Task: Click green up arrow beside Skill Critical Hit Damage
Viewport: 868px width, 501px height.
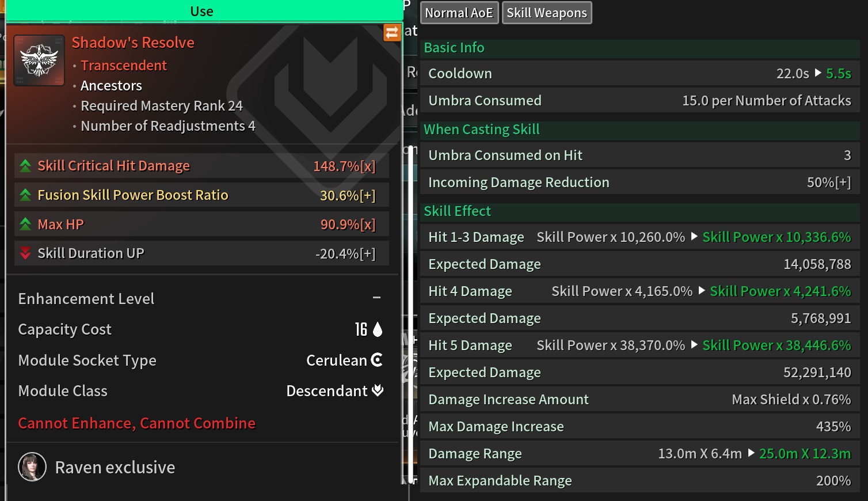Action: click(25, 166)
